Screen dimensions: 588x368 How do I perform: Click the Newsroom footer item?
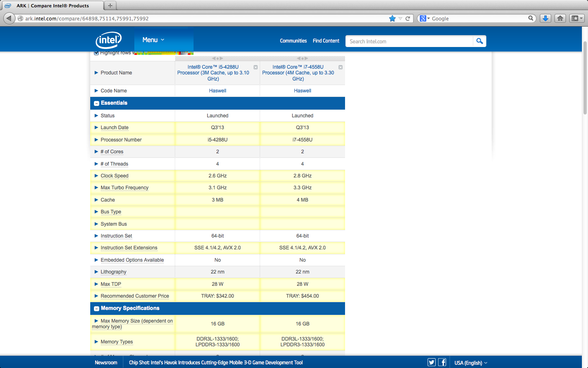(106, 363)
